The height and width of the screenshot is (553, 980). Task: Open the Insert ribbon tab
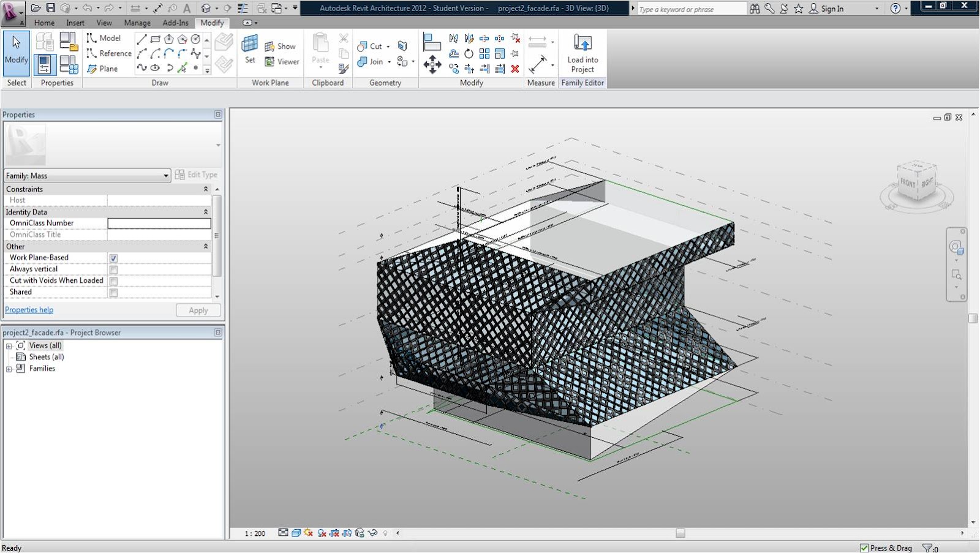click(75, 23)
